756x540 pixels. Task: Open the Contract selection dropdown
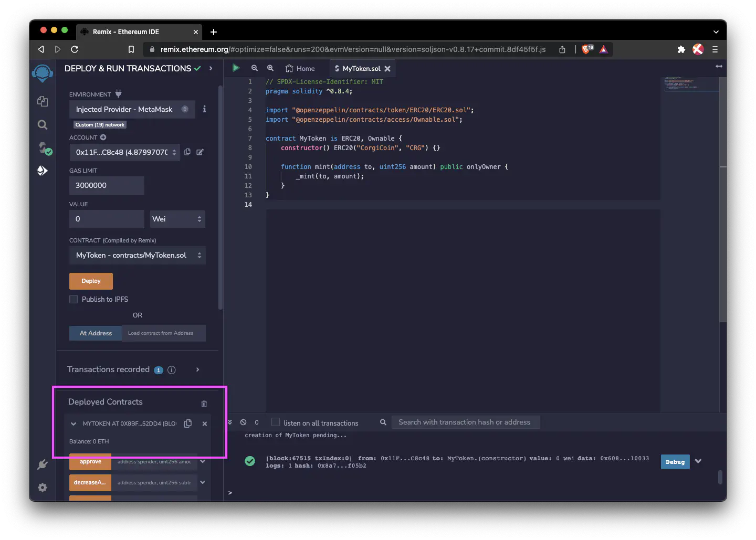click(138, 255)
